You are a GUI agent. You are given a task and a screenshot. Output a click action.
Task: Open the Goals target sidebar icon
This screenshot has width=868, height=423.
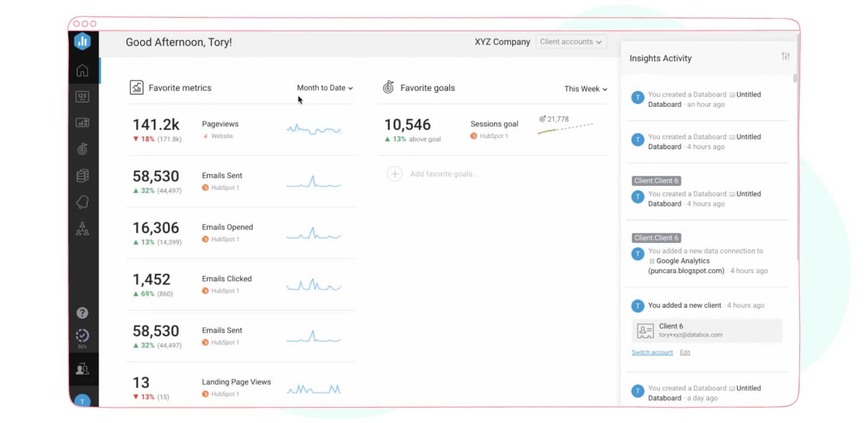point(82,149)
